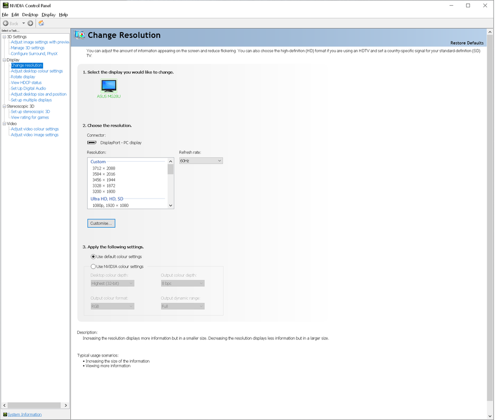
Task: Open the Help menu
Action: [x=64, y=15]
